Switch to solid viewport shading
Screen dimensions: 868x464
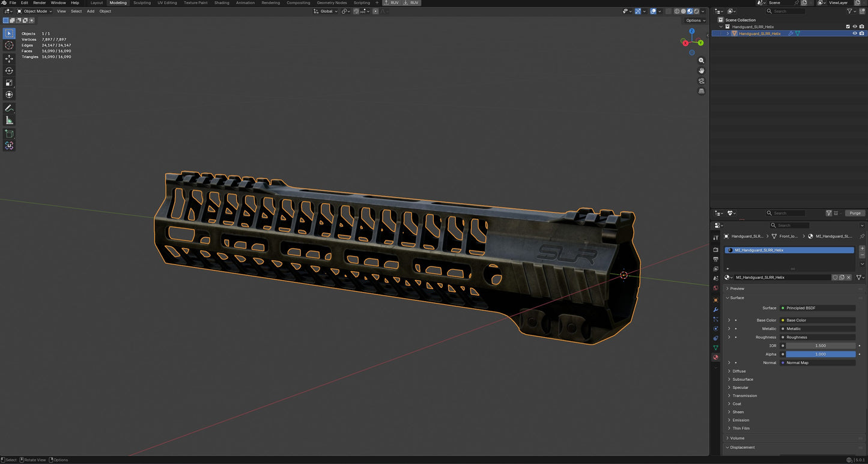(683, 11)
